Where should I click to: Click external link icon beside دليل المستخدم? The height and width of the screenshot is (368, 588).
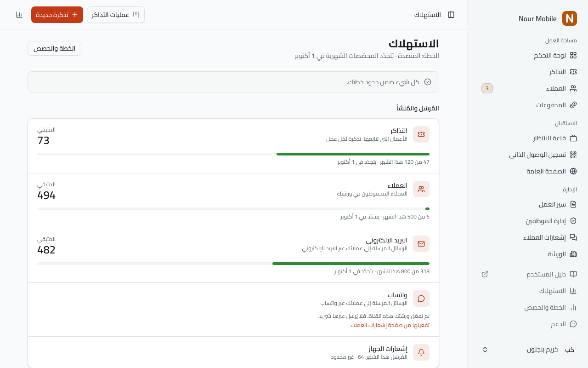tap(485, 274)
